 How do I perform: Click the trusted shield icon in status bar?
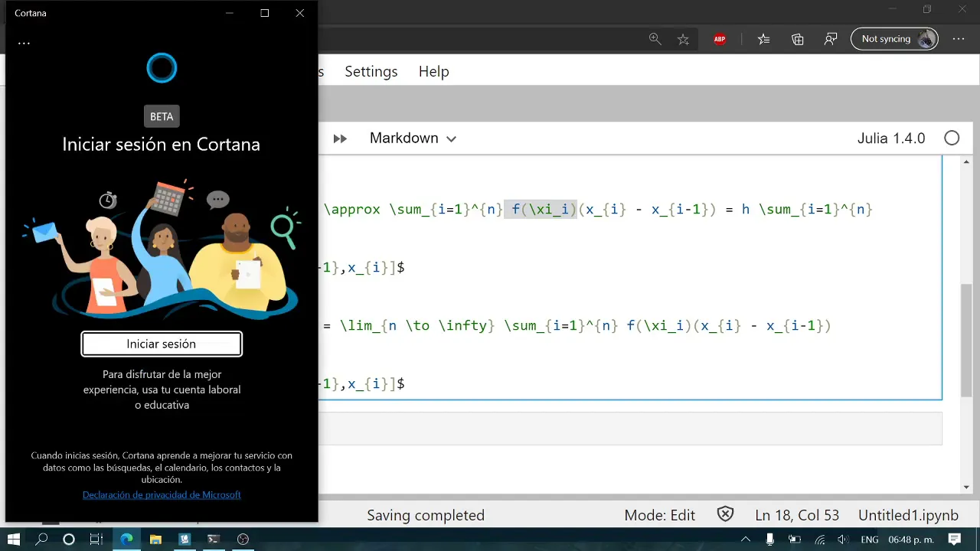tap(725, 515)
